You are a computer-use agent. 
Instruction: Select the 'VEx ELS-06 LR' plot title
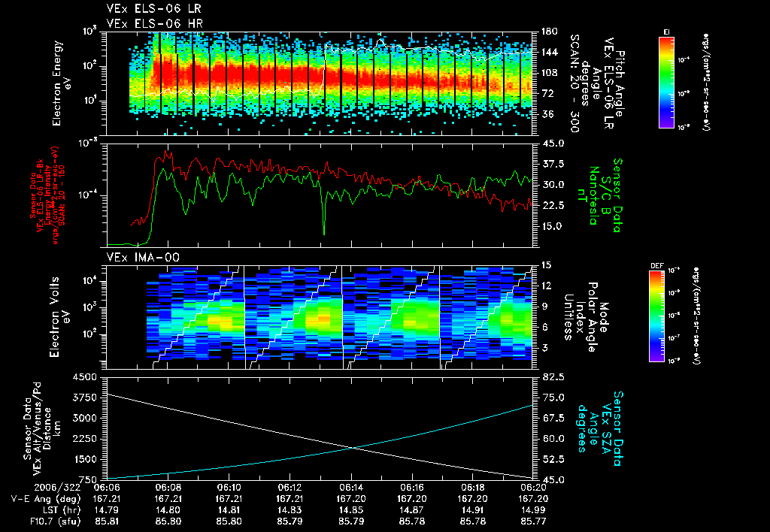coord(153,9)
